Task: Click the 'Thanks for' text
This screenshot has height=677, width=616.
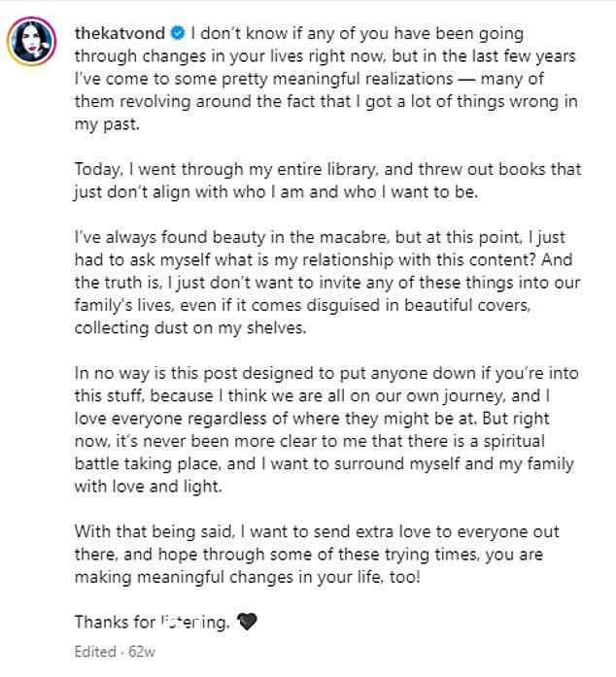Action: [x=115, y=623]
